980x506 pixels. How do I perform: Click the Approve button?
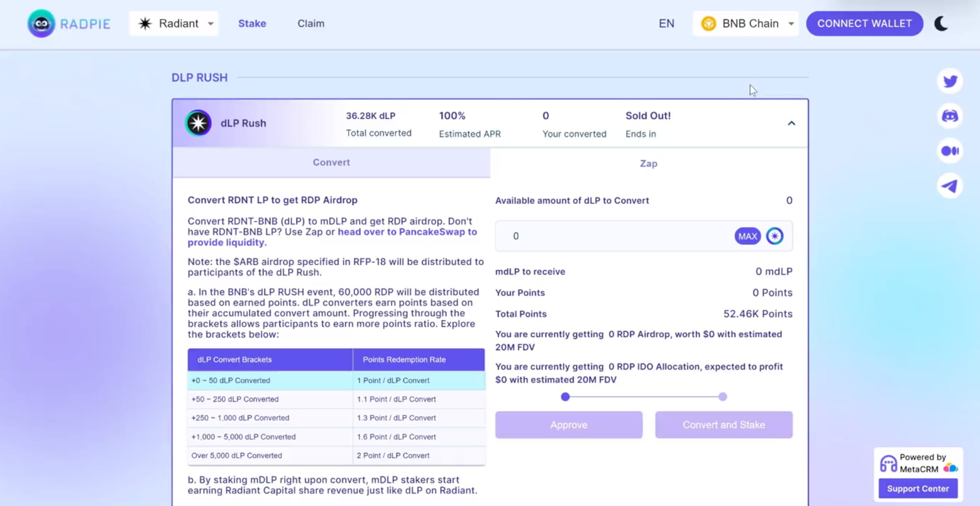tap(569, 425)
